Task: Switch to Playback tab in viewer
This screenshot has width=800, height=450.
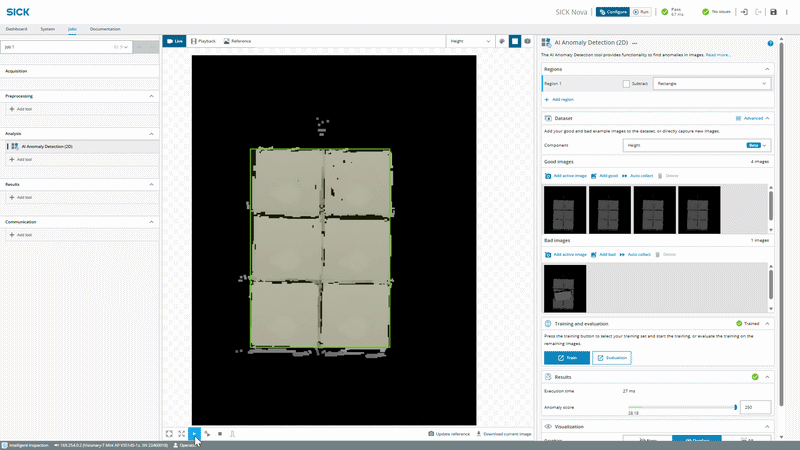Action: click(203, 41)
